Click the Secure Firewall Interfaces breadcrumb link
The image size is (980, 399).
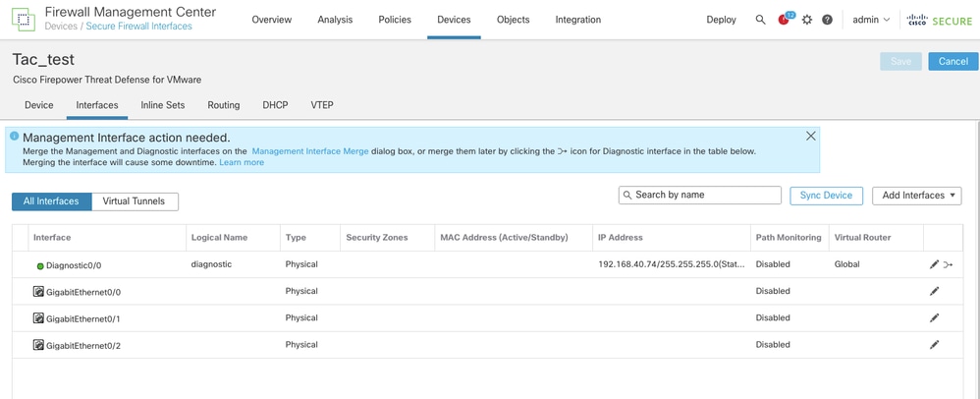(x=138, y=27)
